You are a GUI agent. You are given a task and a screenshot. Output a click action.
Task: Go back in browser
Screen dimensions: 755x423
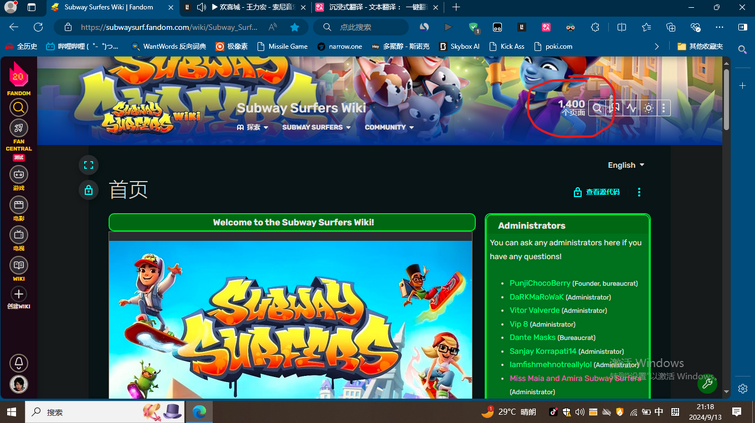coord(13,27)
